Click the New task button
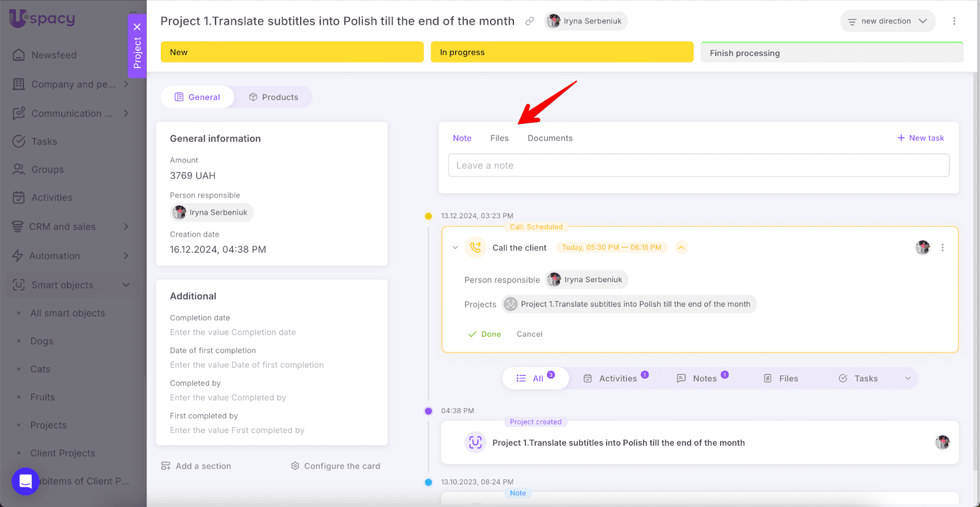 (x=921, y=138)
